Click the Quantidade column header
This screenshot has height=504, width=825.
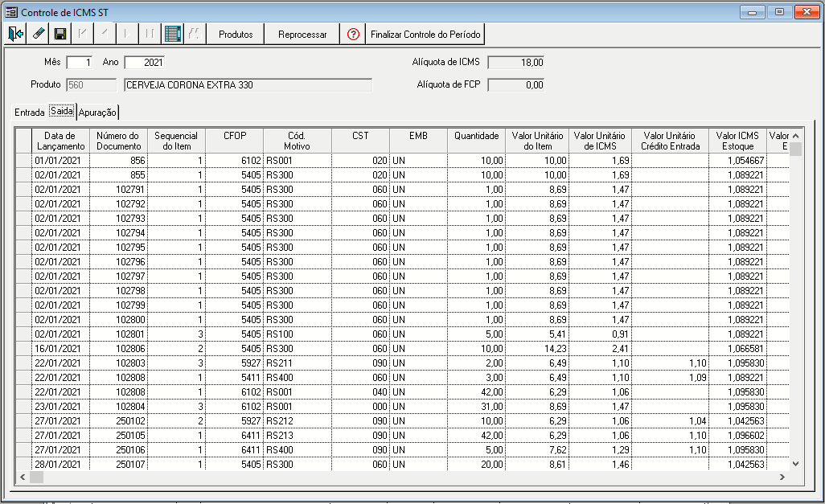[476, 141]
